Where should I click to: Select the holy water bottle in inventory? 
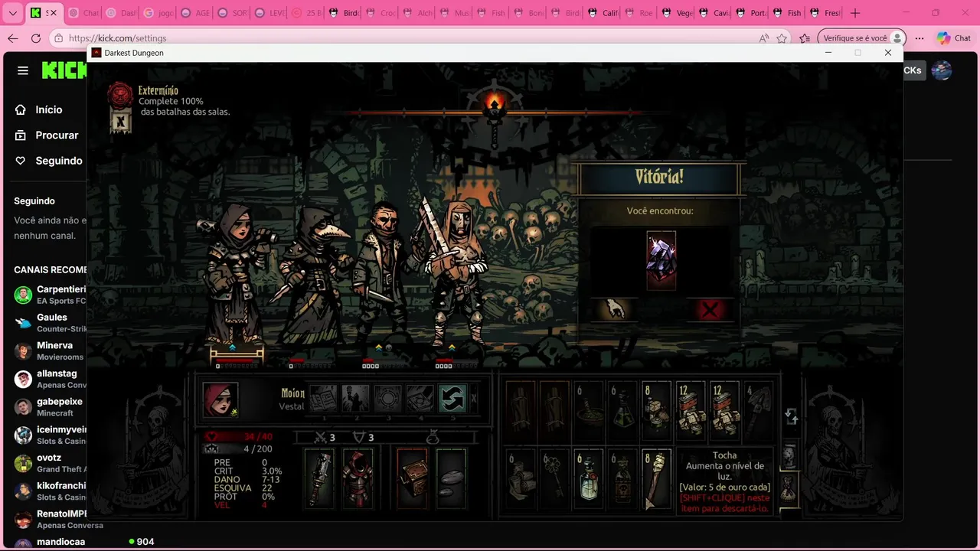tap(588, 478)
